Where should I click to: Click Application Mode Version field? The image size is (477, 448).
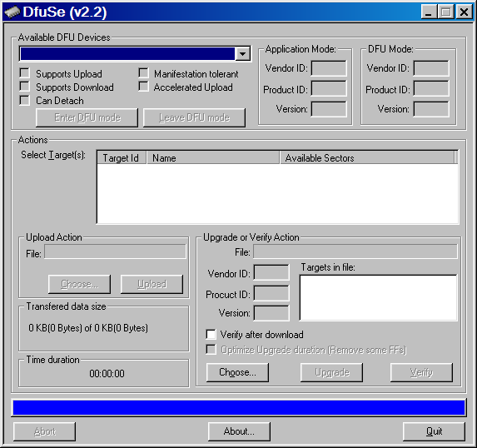coord(329,109)
